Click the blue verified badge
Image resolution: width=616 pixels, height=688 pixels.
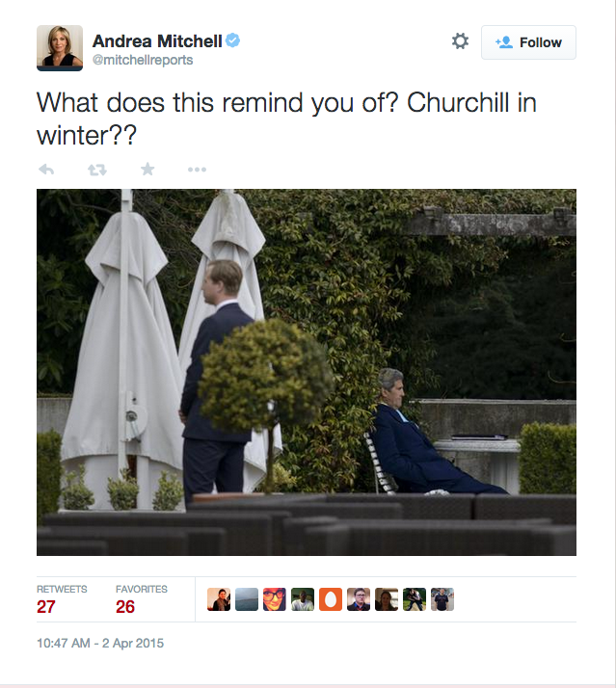232,40
